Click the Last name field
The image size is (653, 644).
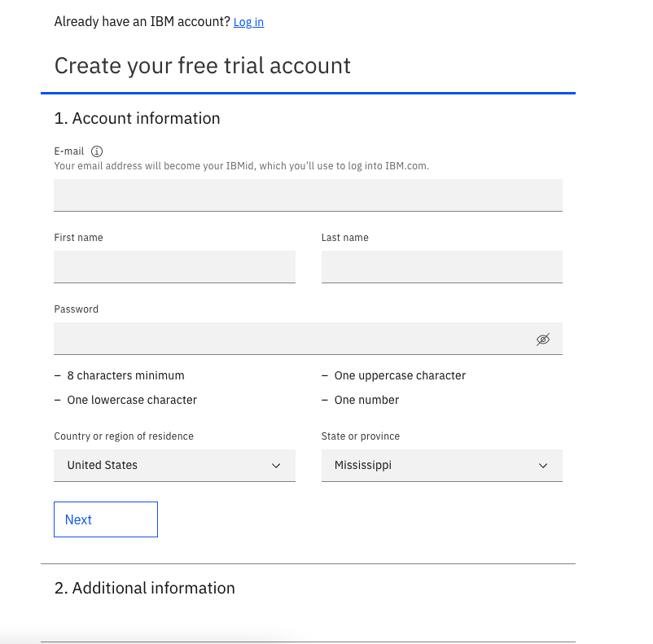click(x=441, y=266)
